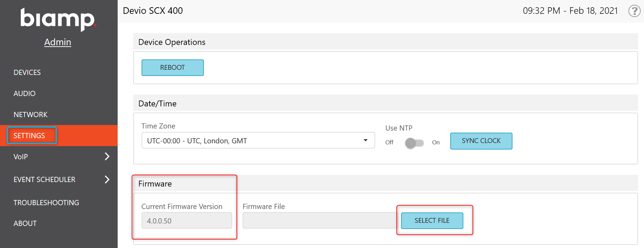Expand the Event Scheduler chevron

(107, 179)
